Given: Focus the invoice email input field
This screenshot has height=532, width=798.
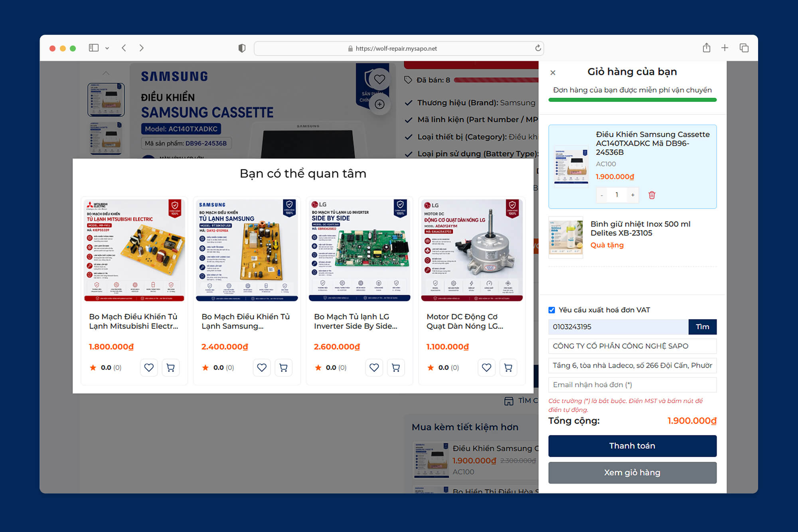Looking at the screenshot, I should coord(632,385).
